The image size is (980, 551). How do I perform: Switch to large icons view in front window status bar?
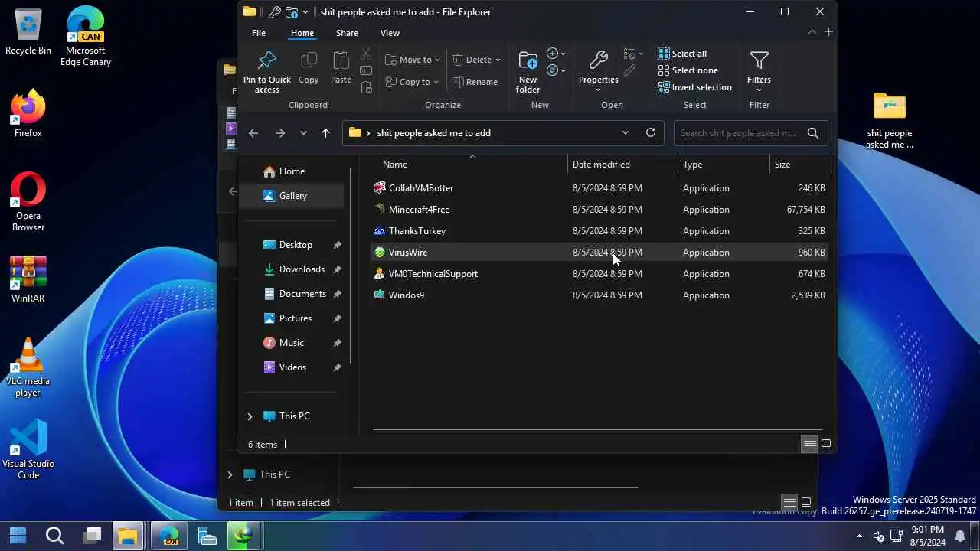[826, 445]
